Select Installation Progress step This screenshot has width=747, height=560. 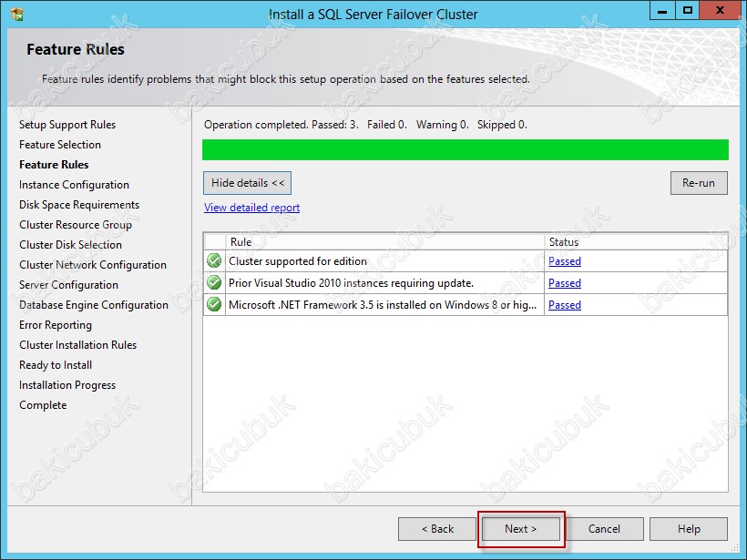point(67,385)
